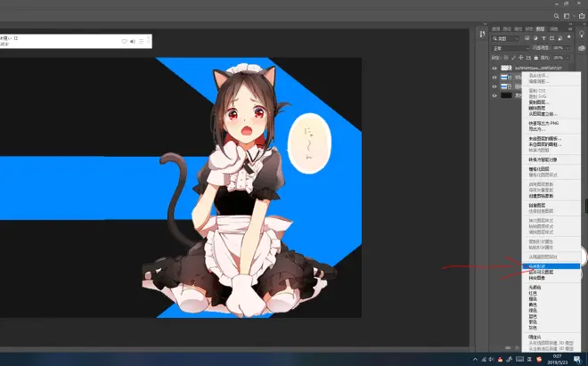Expand the opacity slider dropdown arrow
This screenshot has width=588, height=366.
click(x=568, y=48)
